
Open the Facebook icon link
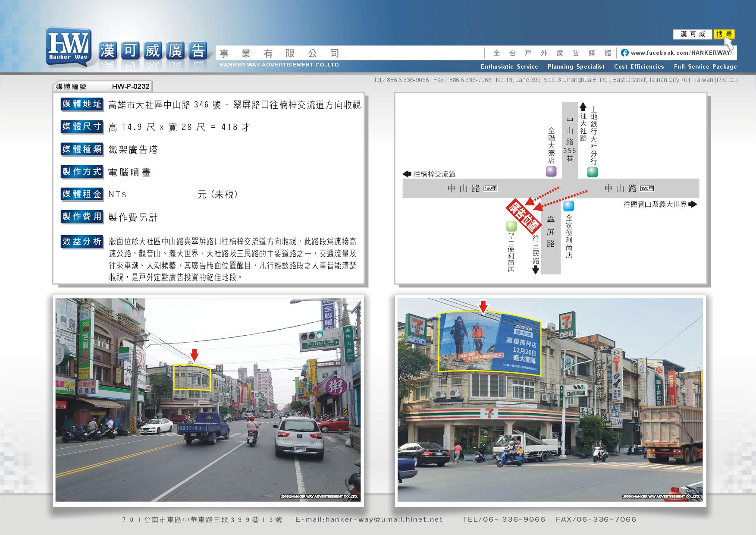point(624,53)
